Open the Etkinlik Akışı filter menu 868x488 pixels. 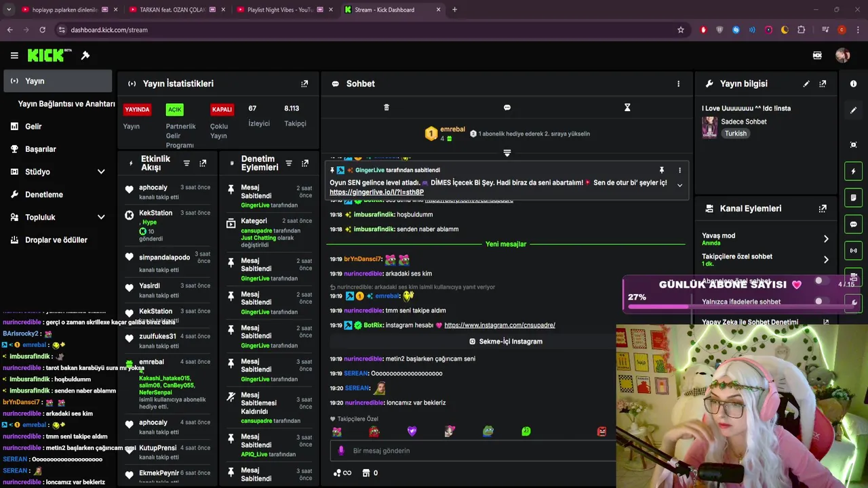click(186, 163)
